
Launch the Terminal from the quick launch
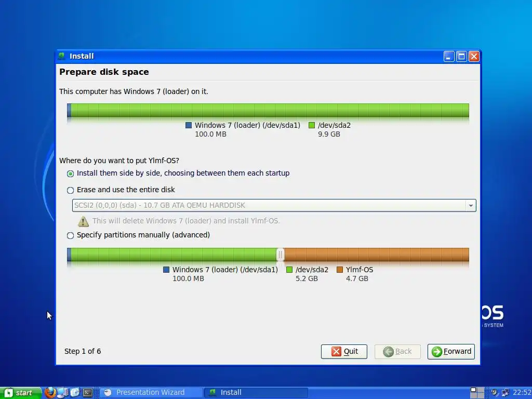(x=88, y=393)
